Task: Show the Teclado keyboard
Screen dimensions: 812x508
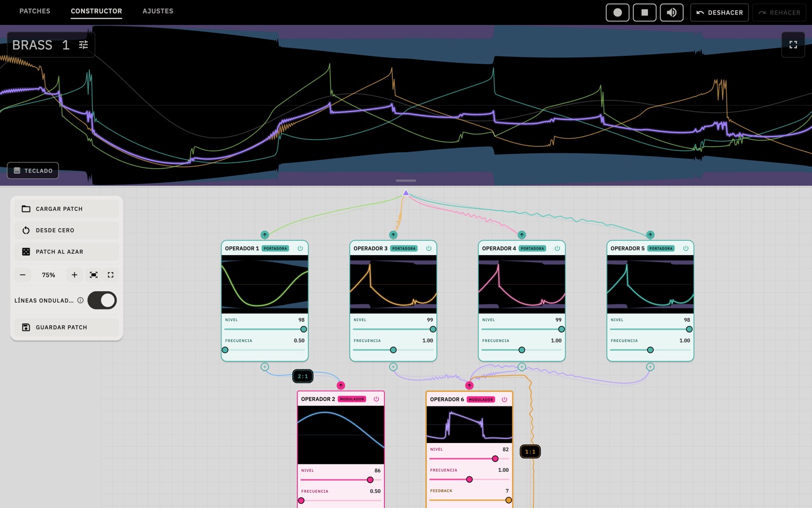Action: 33,171
